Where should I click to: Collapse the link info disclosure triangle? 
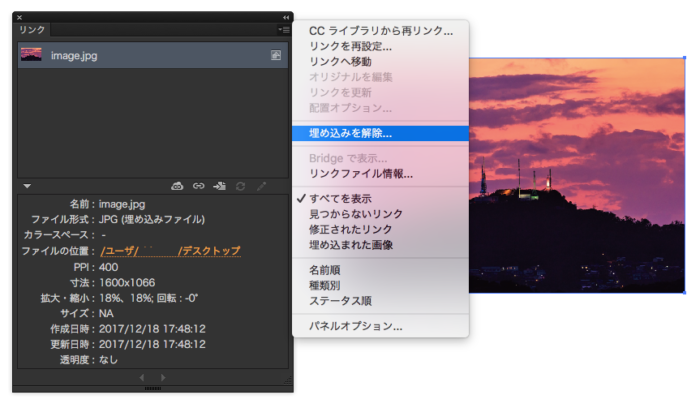click(x=27, y=186)
